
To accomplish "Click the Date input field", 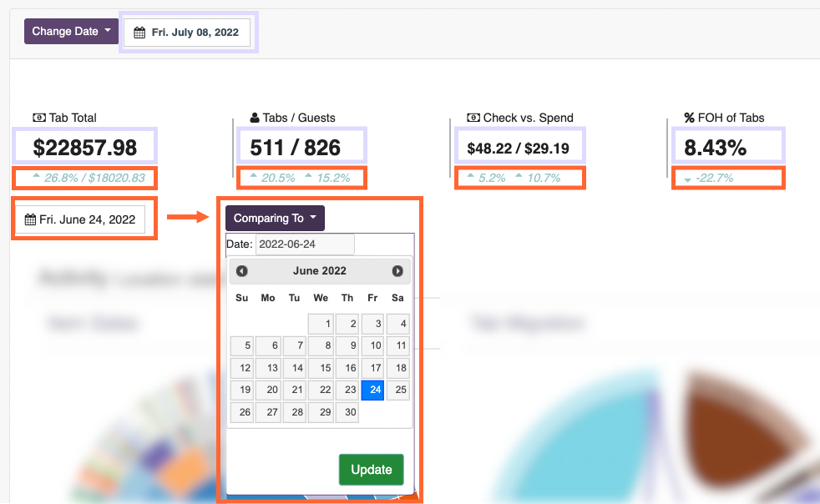I will click(304, 244).
